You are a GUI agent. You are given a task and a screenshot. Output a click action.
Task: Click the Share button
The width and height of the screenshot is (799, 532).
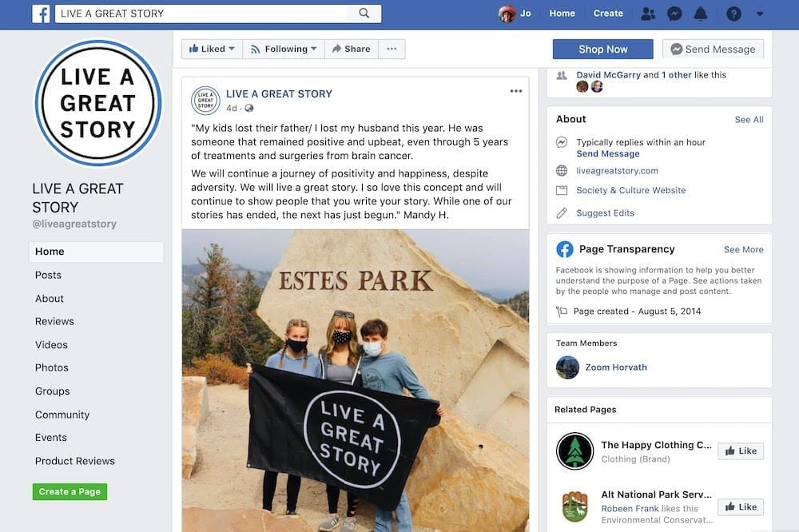tap(351, 49)
